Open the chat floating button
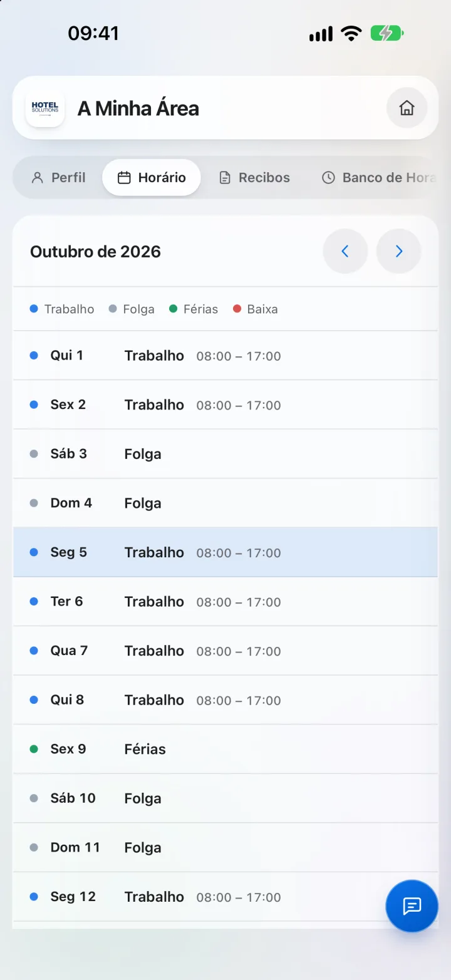This screenshot has width=451, height=980. [412, 905]
